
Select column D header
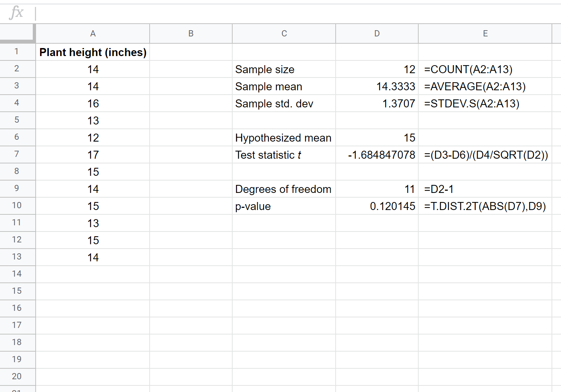coord(376,33)
